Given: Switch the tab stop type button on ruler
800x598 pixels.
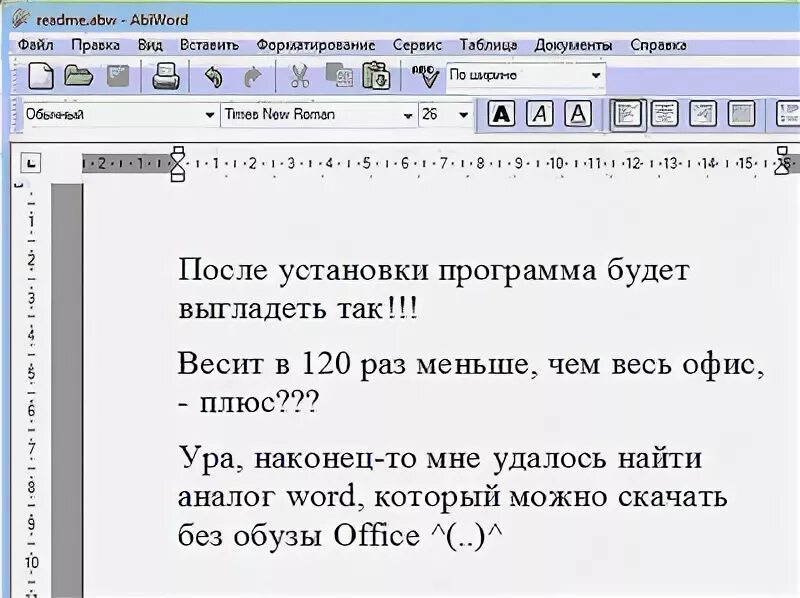Looking at the screenshot, I should 32,164.
